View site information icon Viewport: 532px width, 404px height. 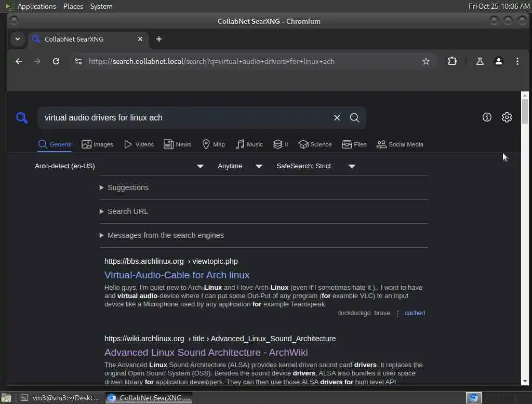(78, 61)
